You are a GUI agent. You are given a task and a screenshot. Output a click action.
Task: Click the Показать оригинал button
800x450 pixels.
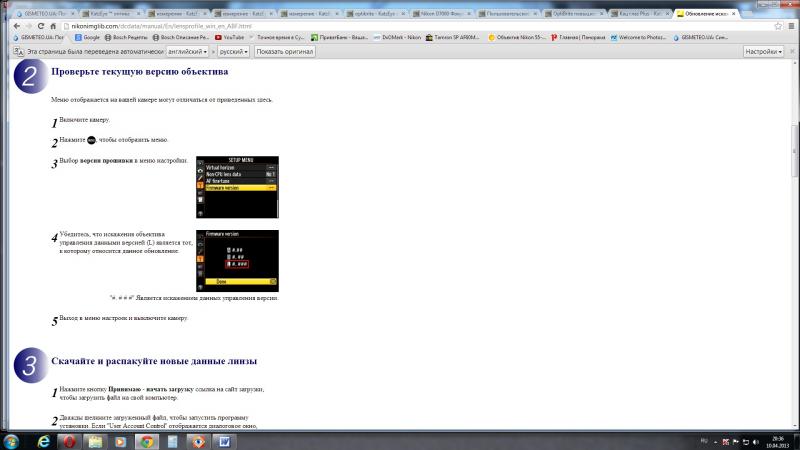pyautogui.click(x=284, y=52)
